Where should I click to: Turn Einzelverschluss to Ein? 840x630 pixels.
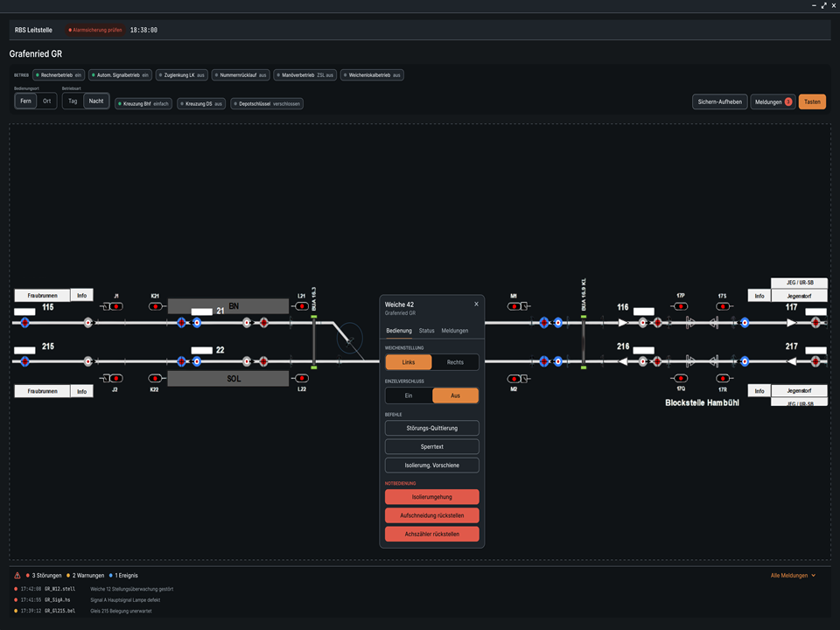[409, 395]
